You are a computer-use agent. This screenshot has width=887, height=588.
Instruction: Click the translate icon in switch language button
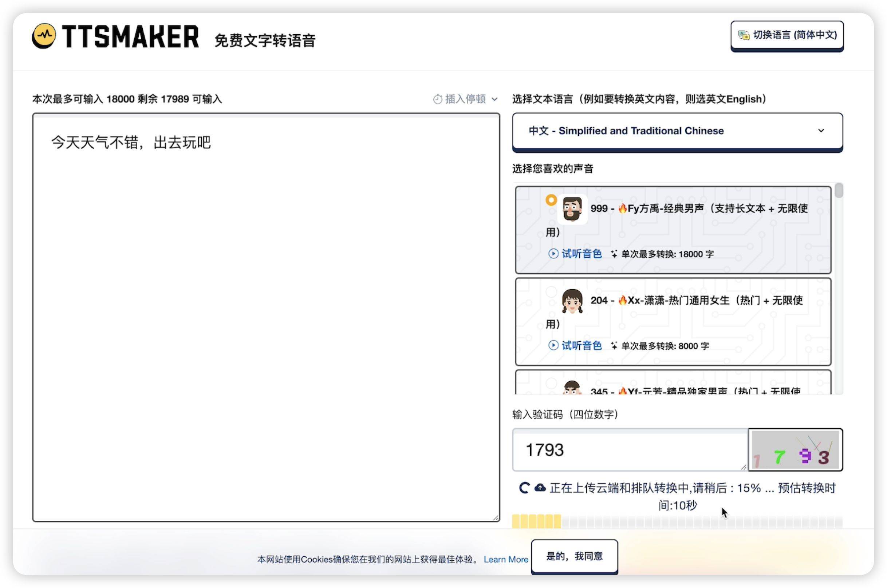pos(744,35)
